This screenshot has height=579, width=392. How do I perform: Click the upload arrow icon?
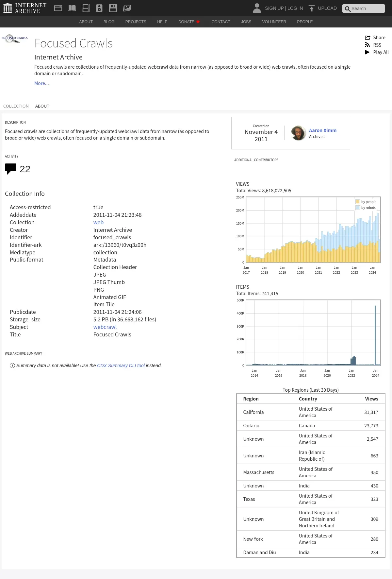coord(312,8)
